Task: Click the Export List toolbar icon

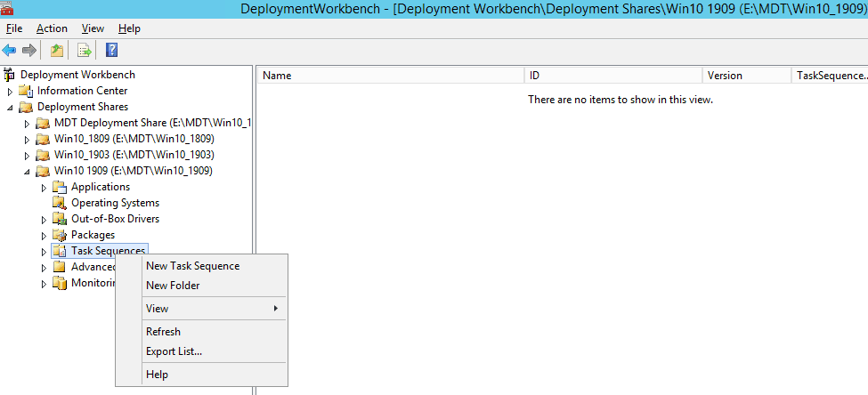Action: pyautogui.click(x=85, y=51)
